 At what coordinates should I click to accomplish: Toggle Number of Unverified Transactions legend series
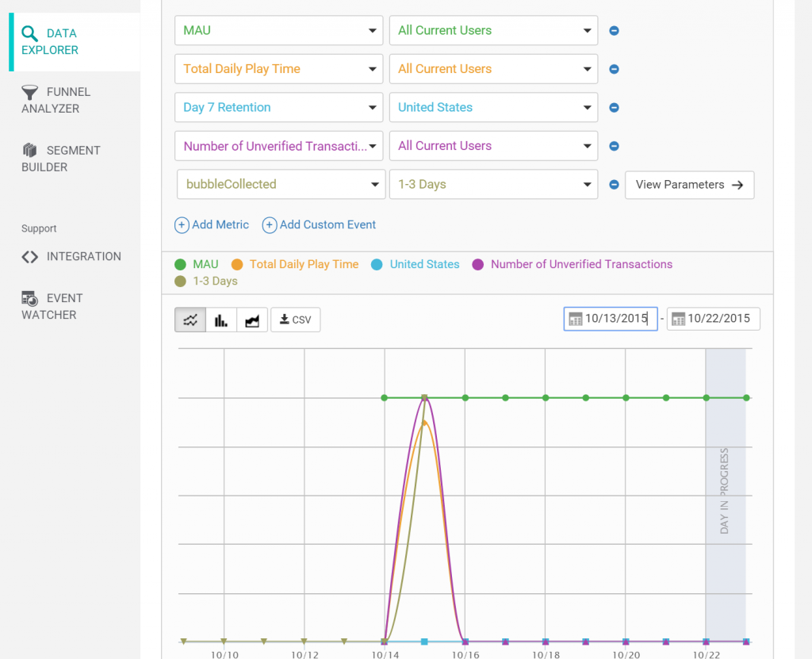[x=573, y=264]
